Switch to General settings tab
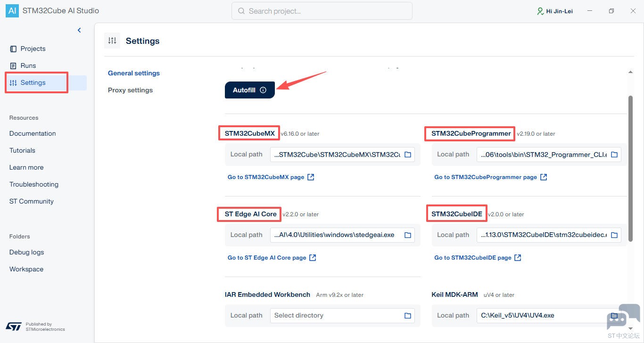 point(134,73)
